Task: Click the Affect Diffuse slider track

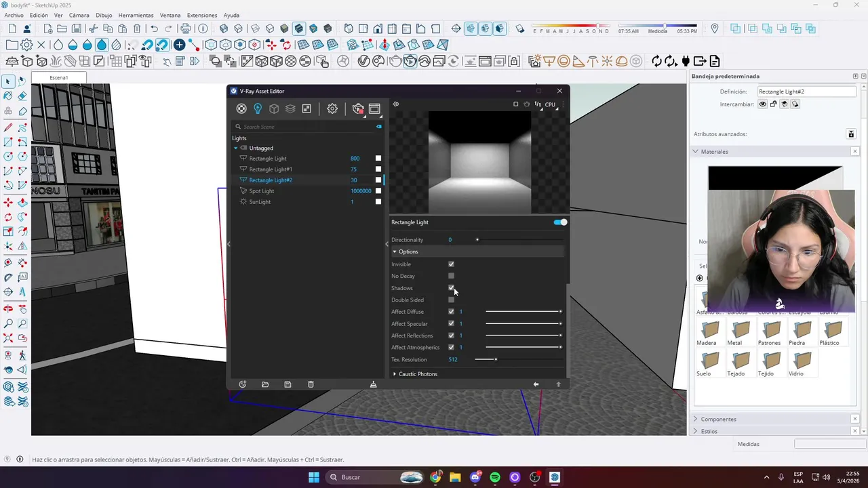Action: click(x=523, y=312)
